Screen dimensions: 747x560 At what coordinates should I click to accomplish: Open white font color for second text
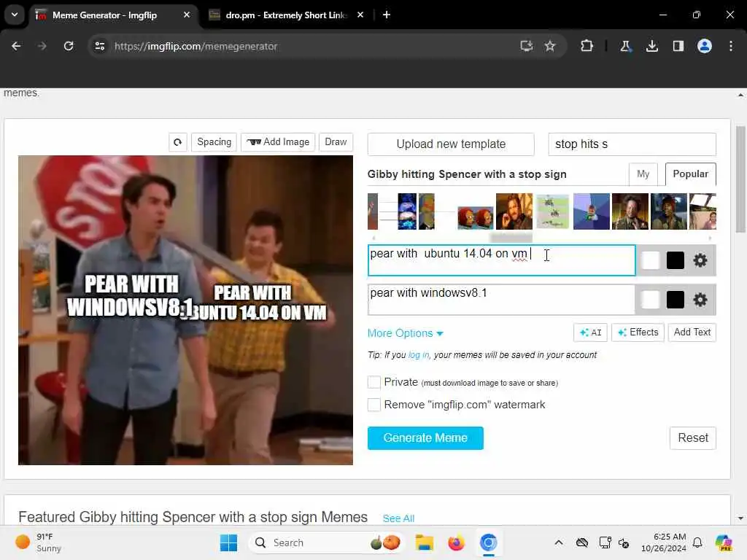tap(650, 300)
